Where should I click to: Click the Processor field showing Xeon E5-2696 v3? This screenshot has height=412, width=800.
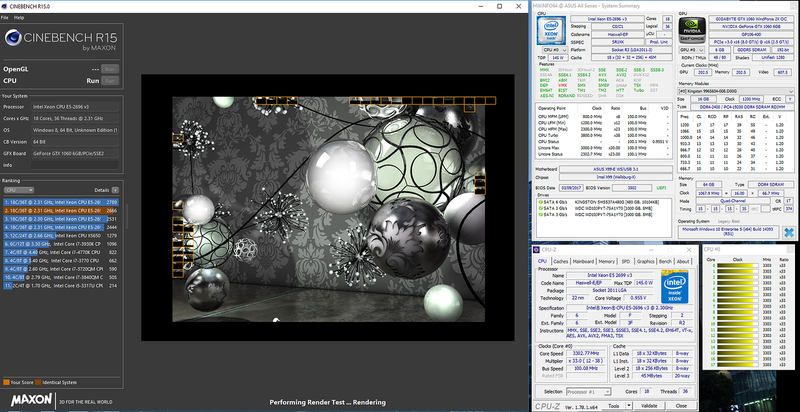pyautogui.click(x=75, y=107)
